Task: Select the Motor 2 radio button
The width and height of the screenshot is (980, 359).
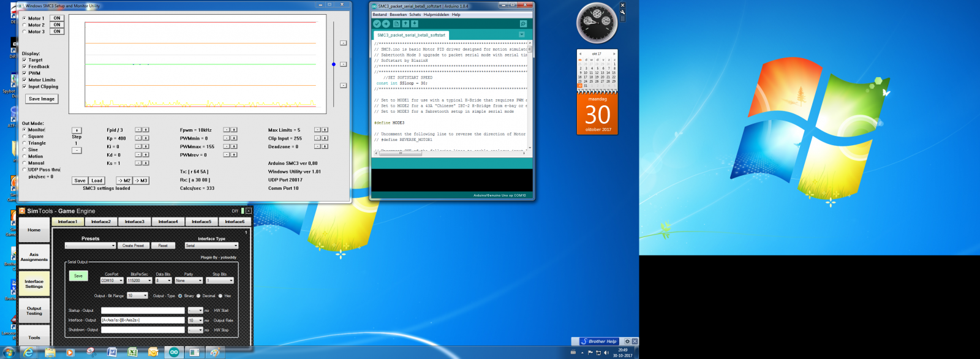Action: coord(24,25)
